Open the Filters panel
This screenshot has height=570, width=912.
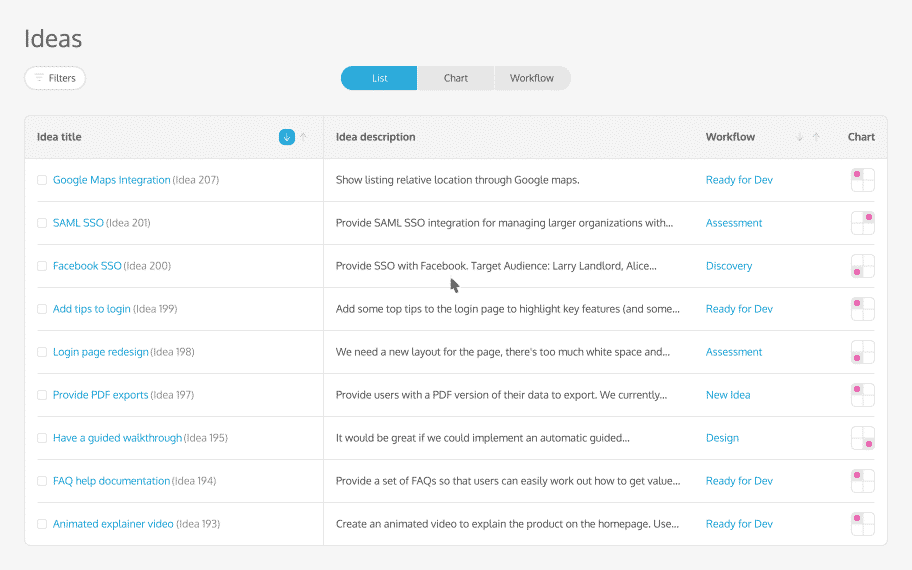click(55, 78)
